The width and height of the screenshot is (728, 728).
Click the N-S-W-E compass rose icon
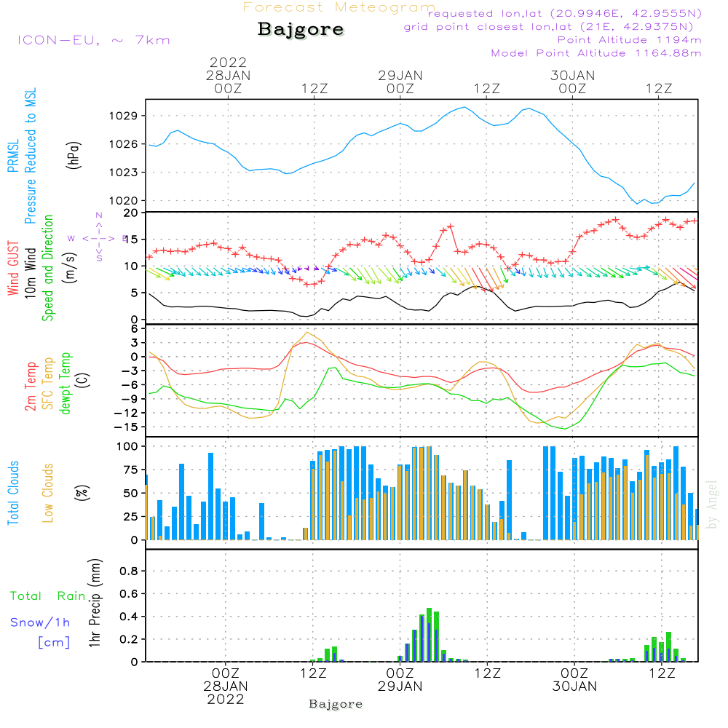tap(98, 238)
